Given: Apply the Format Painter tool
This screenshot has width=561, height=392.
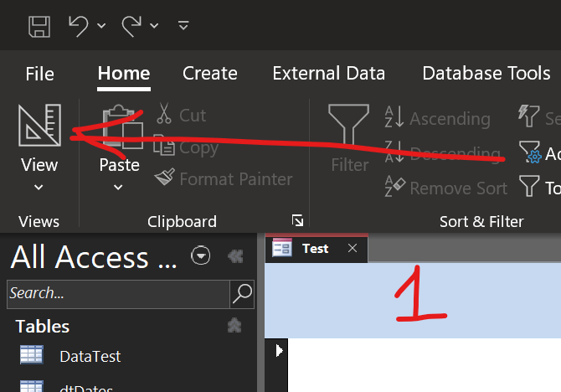Looking at the screenshot, I should point(224,178).
